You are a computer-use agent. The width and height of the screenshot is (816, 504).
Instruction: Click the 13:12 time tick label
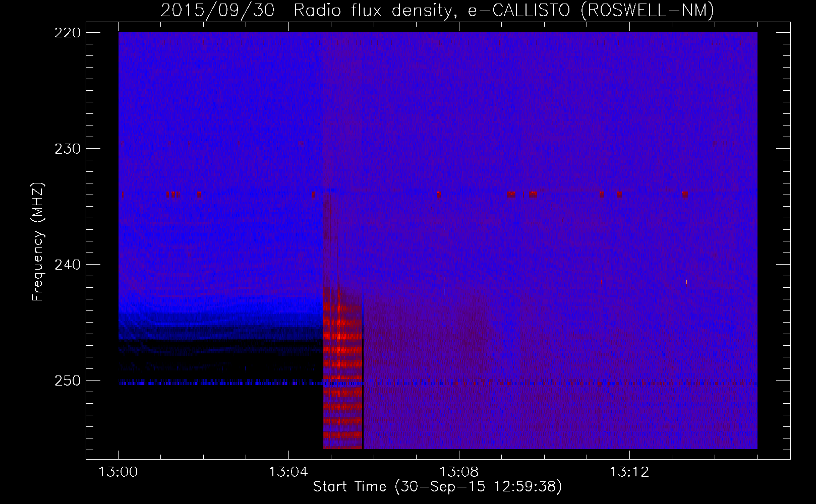(x=629, y=472)
